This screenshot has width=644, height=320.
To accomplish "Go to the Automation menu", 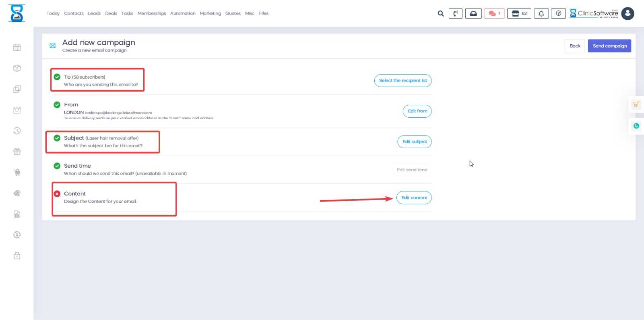I will tap(183, 13).
